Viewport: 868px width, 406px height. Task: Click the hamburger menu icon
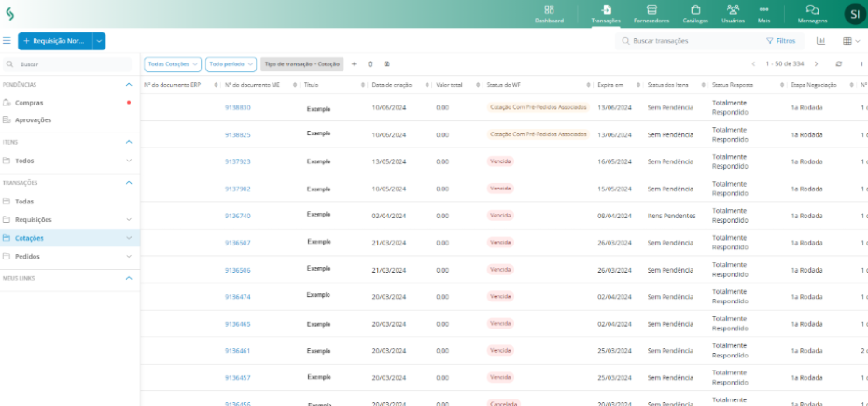coord(7,41)
